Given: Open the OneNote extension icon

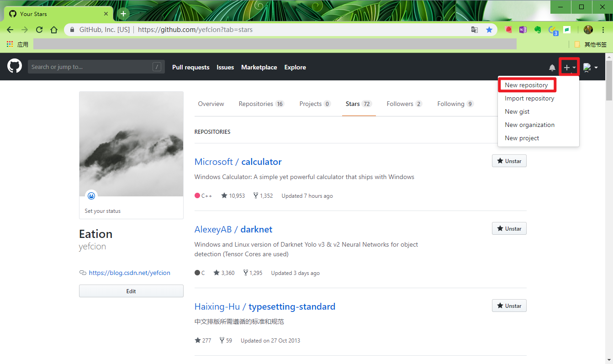Looking at the screenshot, I should coord(523,30).
